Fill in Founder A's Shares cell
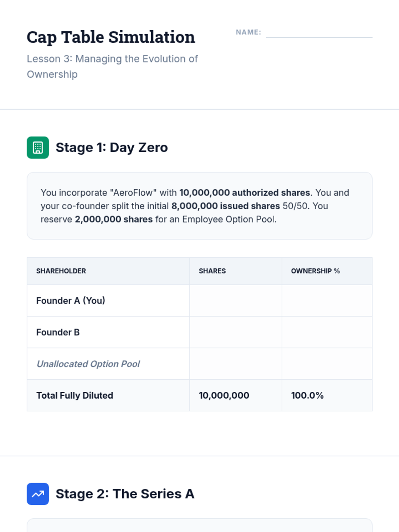The image size is (399, 532). click(235, 301)
